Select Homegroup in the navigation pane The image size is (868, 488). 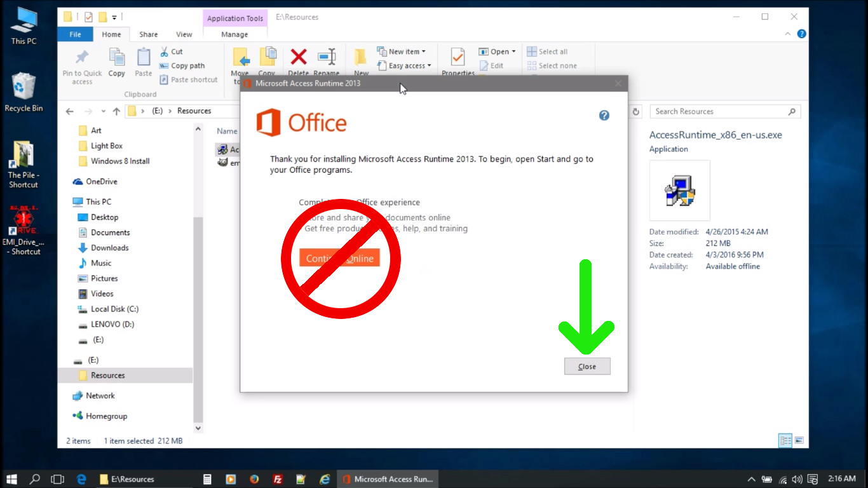click(100, 416)
